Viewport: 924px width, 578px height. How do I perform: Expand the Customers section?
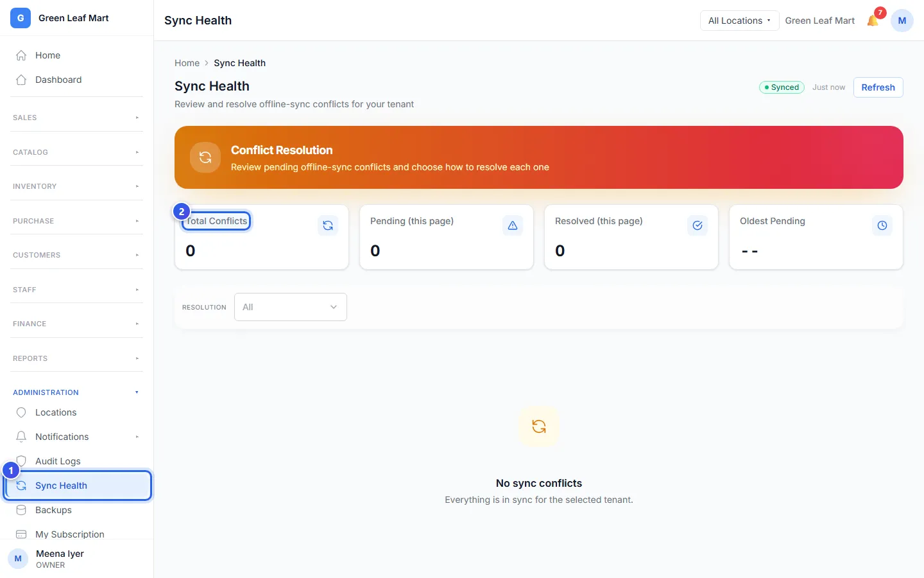coord(77,255)
